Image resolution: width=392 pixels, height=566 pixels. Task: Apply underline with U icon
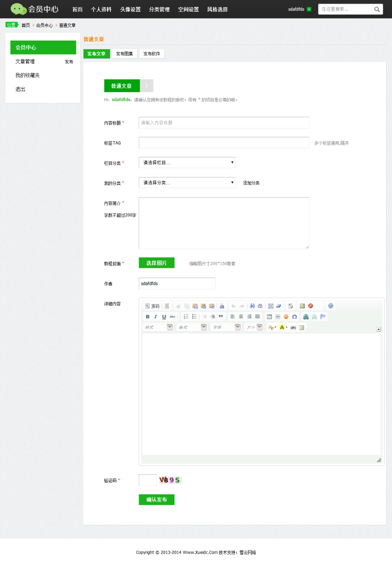[164, 316]
